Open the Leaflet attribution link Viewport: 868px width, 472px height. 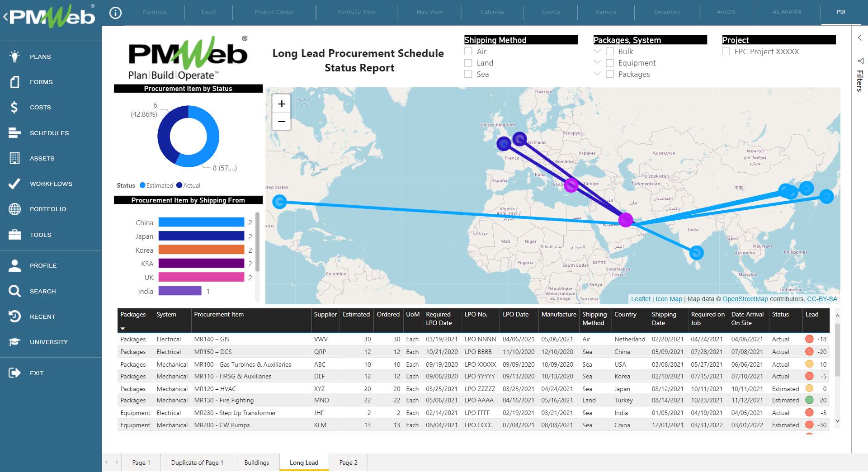(641, 299)
